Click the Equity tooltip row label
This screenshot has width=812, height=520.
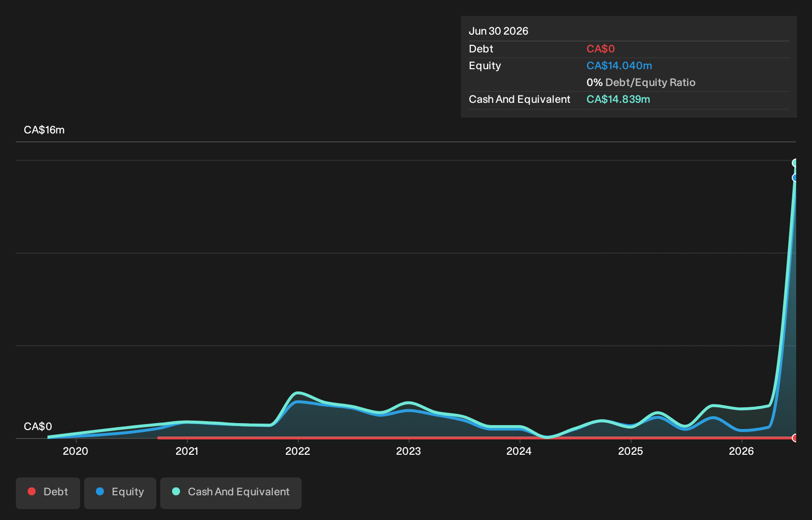(x=485, y=66)
